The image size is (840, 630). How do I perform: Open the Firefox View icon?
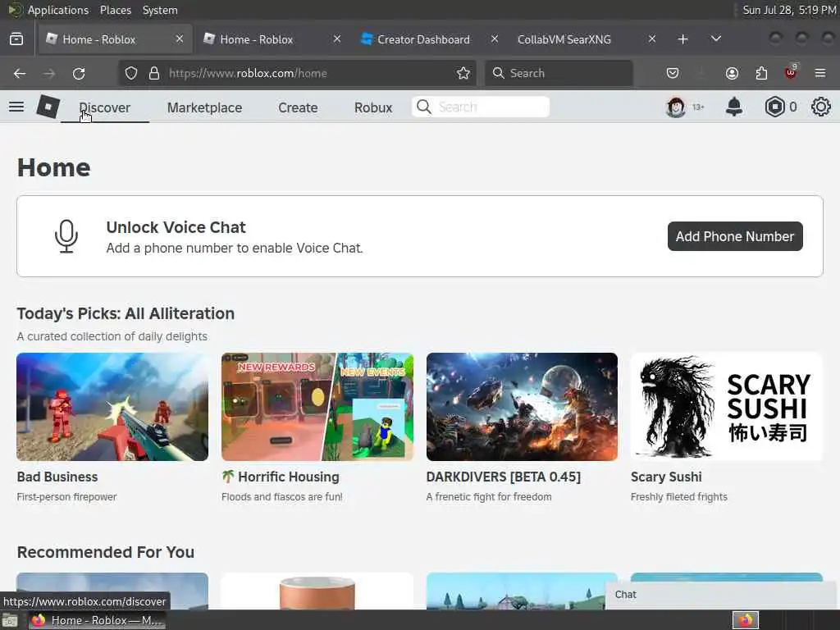16,39
